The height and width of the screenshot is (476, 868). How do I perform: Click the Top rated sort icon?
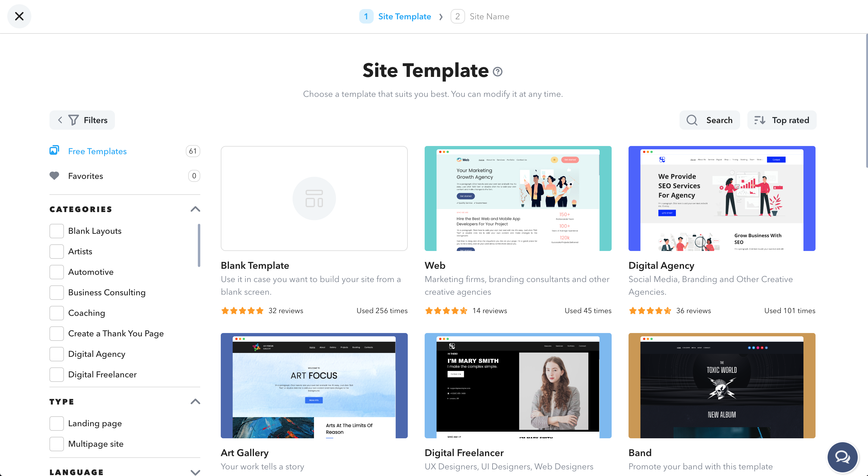click(x=759, y=120)
